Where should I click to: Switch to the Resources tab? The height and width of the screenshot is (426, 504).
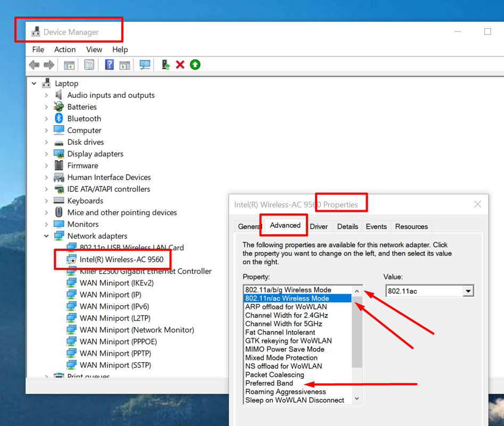[411, 226]
